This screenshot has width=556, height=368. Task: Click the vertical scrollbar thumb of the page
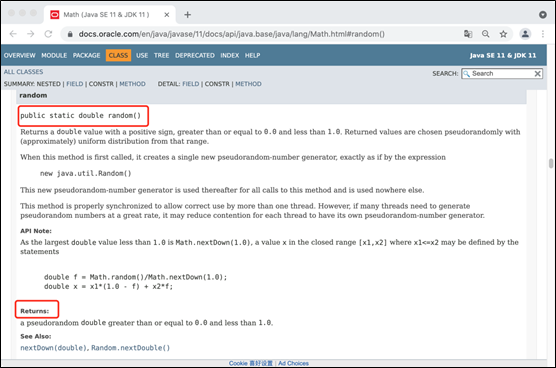click(551, 163)
